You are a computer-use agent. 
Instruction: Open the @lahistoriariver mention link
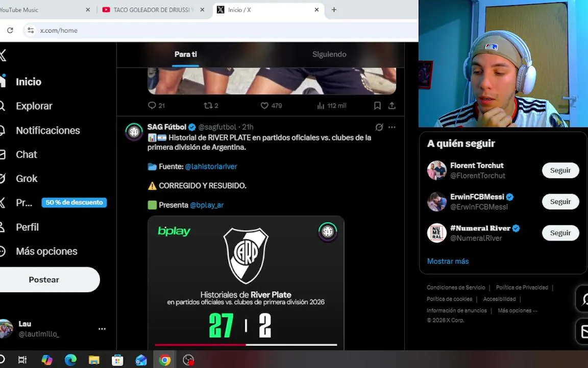[x=211, y=166]
